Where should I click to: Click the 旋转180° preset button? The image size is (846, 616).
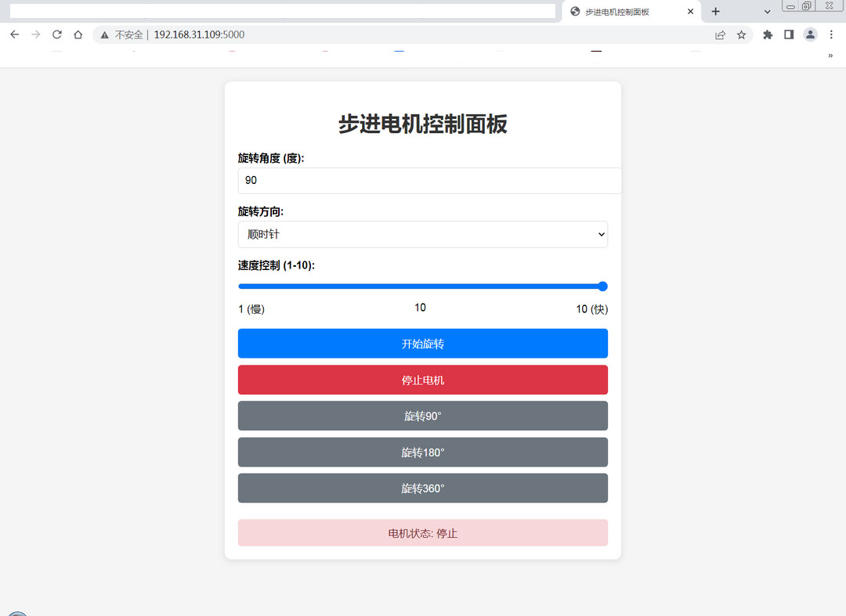coord(423,452)
